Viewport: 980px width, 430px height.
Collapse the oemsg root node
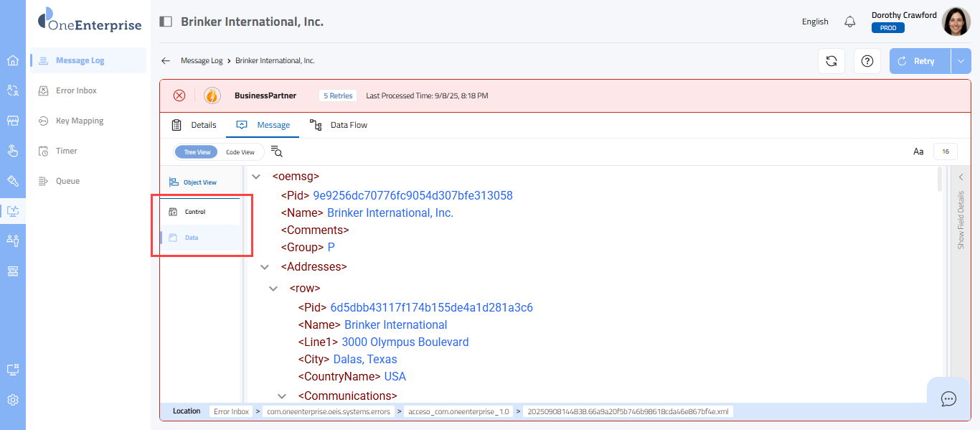[256, 176]
